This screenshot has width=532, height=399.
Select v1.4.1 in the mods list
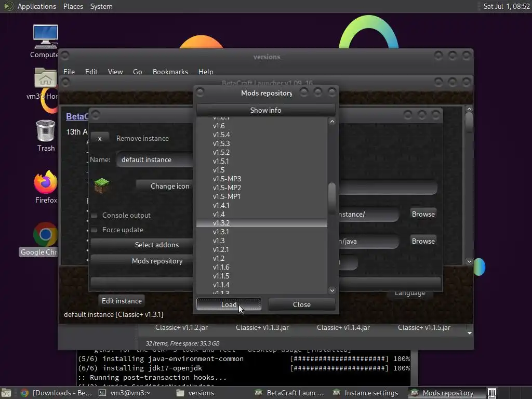262,205
